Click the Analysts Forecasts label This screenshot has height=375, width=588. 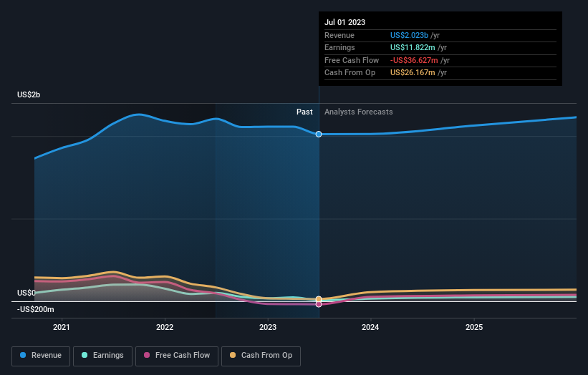click(x=359, y=112)
